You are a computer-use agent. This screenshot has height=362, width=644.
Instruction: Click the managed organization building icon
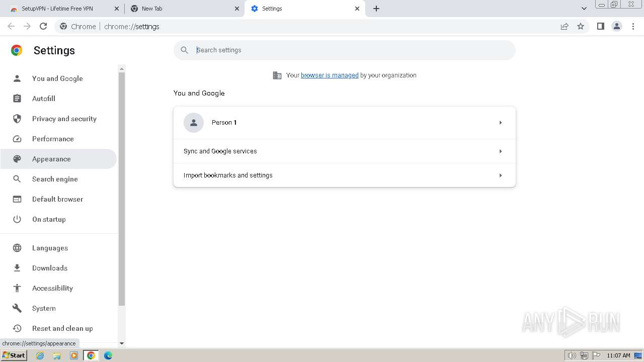[x=277, y=75]
